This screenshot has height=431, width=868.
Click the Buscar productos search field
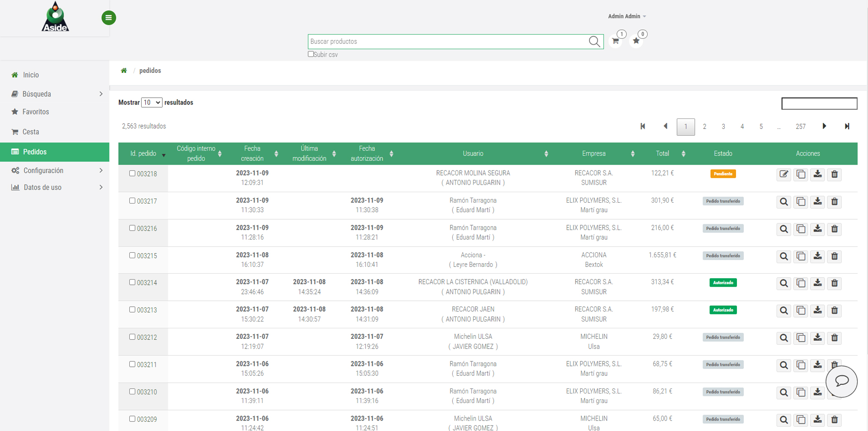coord(448,42)
